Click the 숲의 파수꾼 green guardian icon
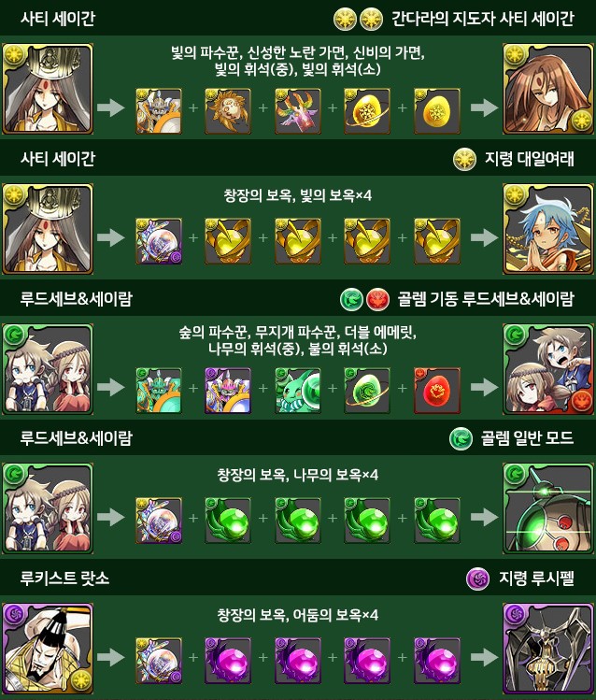The image size is (596, 700). [x=159, y=390]
